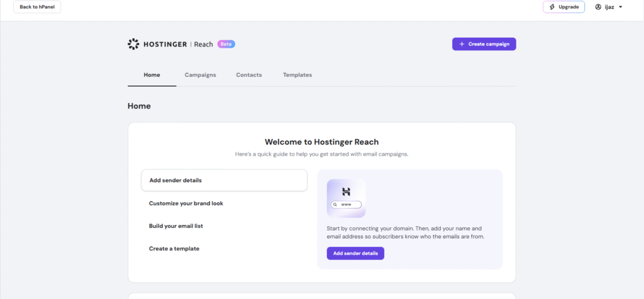Start a new campaign with Create campaign

pos(484,45)
